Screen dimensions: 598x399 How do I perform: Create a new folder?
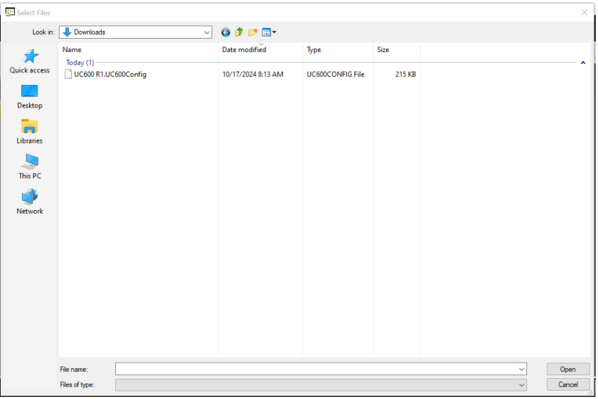[x=252, y=32]
